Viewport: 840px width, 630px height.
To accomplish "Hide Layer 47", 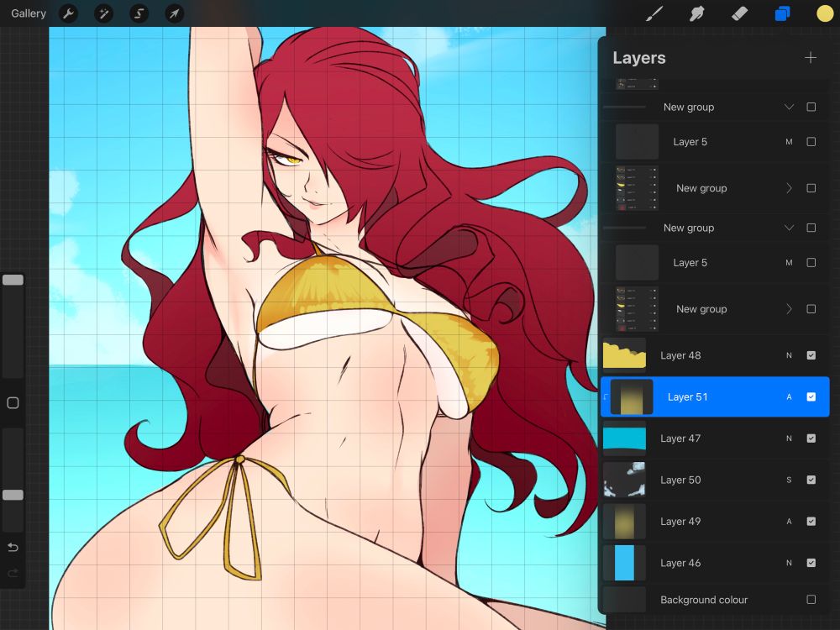I will (x=811, y=438).
